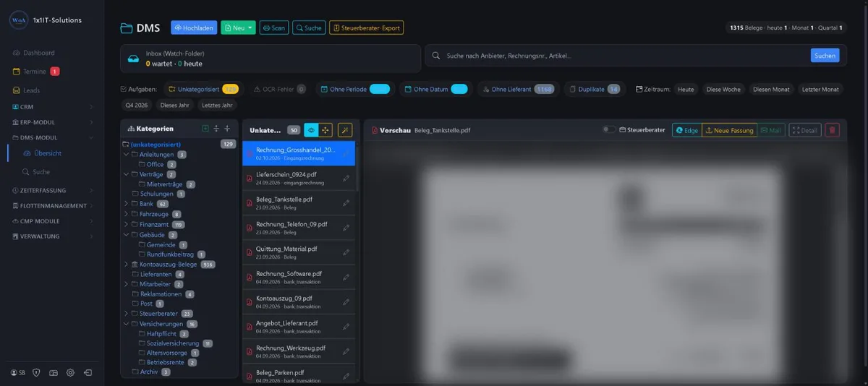Image resolution: width=868 pixels, height=386 pixels.
Task: Edit Beleg_Tankstelle.pdf via its pencil icon
Action: point(346,202)
